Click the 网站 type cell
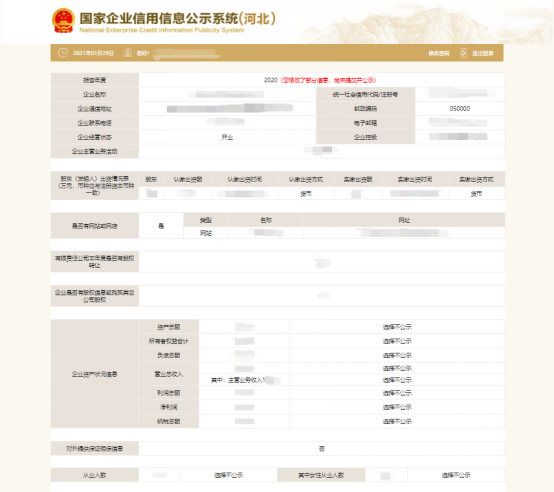The width and height of the screenshot is (554, 492). 206,233
